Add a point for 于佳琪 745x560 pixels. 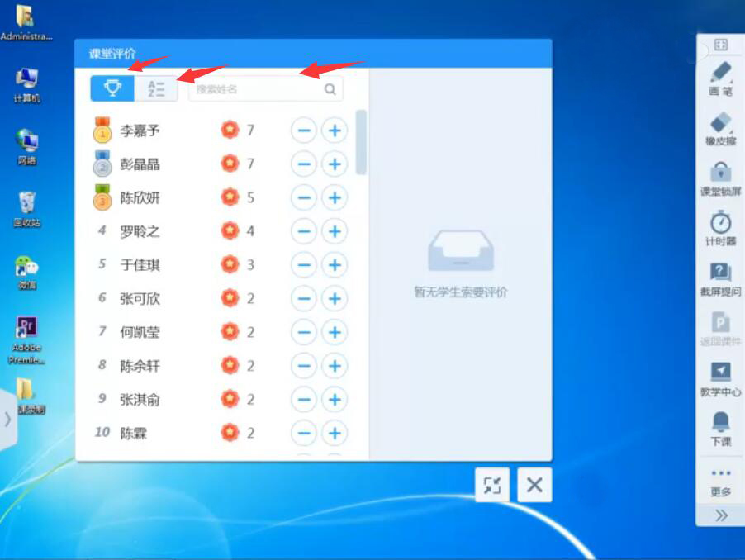[x=335, y=264]
